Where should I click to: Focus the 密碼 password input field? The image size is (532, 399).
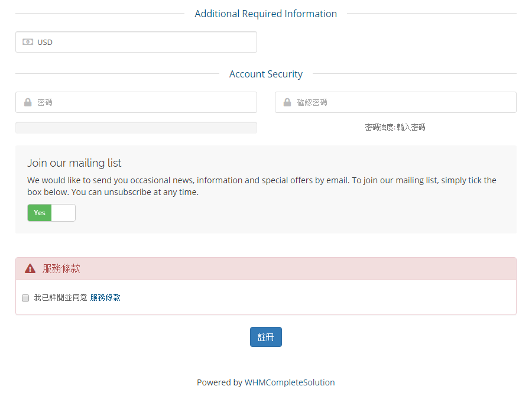[x=136, y=102]
